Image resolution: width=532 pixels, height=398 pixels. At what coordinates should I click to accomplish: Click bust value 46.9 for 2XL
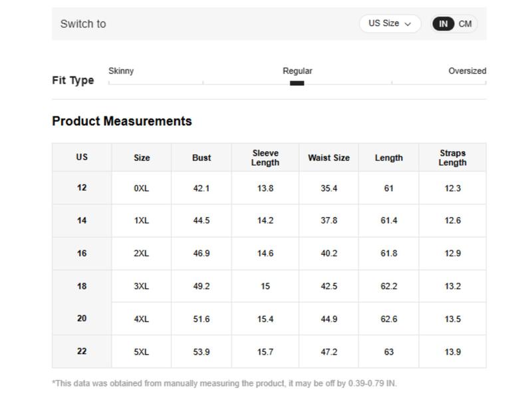[201, 254]
